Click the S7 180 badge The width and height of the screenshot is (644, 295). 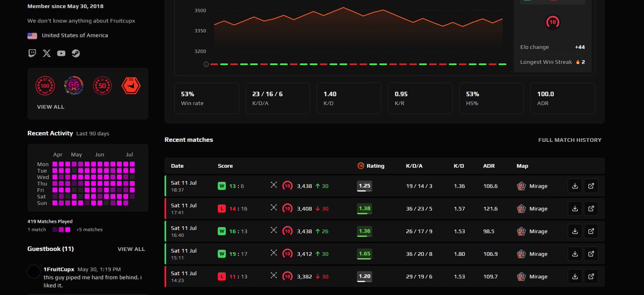tap(45, 85)
